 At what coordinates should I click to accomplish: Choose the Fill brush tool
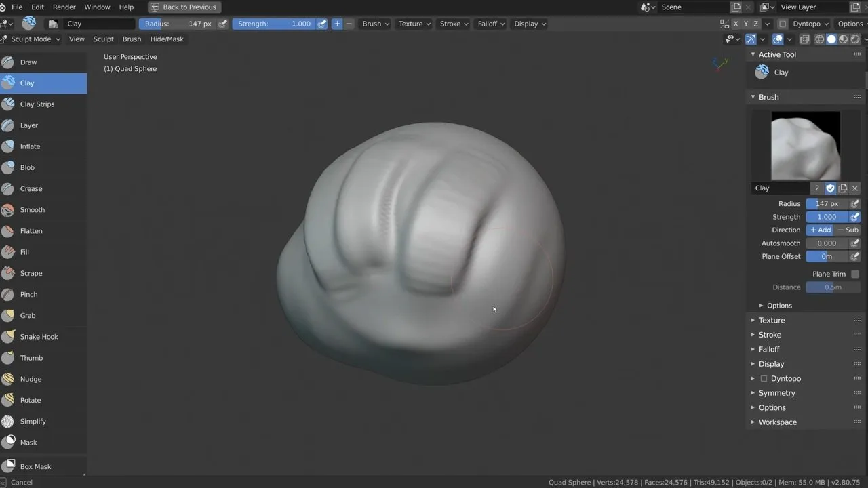point(43,252)
